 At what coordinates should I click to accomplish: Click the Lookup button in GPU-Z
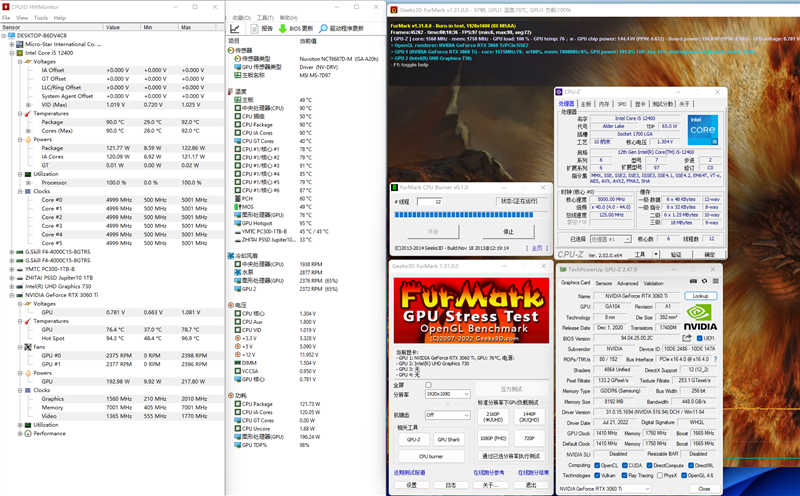(701, 296)
